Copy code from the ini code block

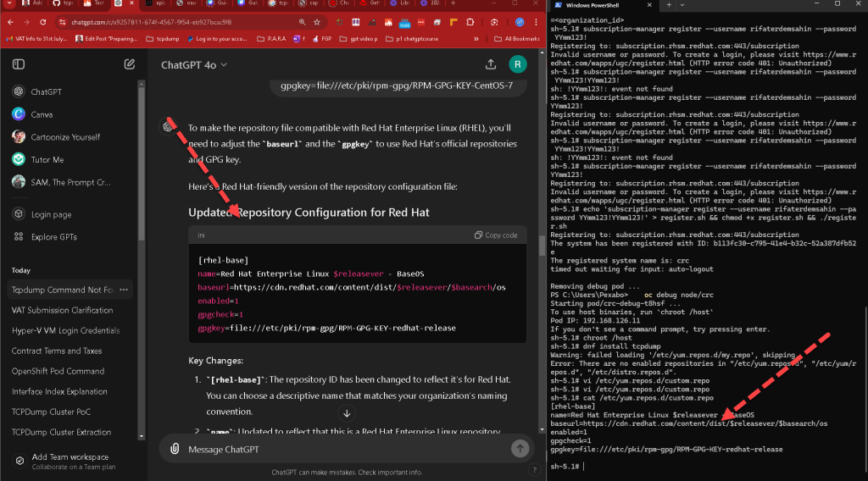click(496, 235)
